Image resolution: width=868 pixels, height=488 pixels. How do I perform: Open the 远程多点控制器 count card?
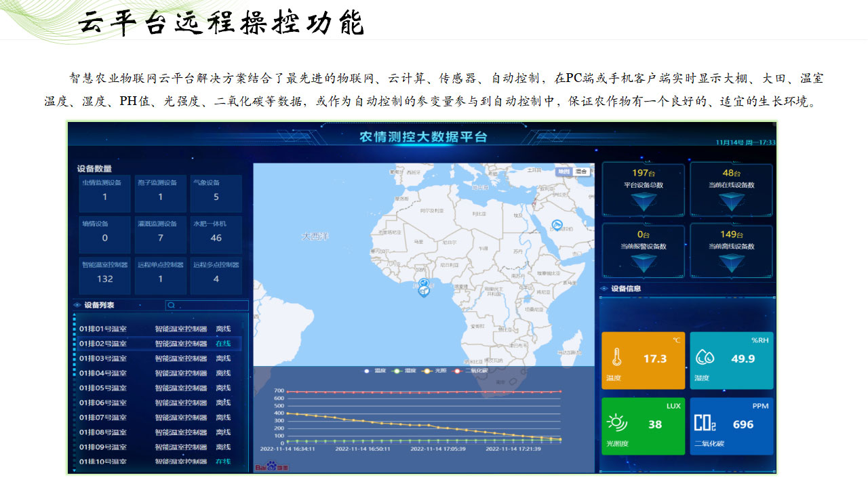click(216, 276)
